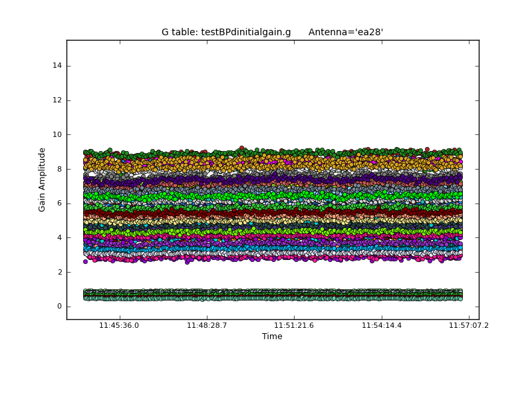Click the y-axis tick label 14

[57, 66]
